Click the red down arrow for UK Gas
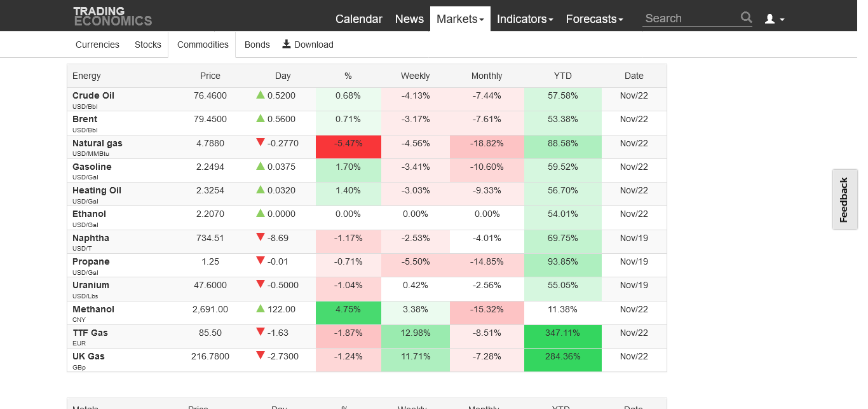 261,356
